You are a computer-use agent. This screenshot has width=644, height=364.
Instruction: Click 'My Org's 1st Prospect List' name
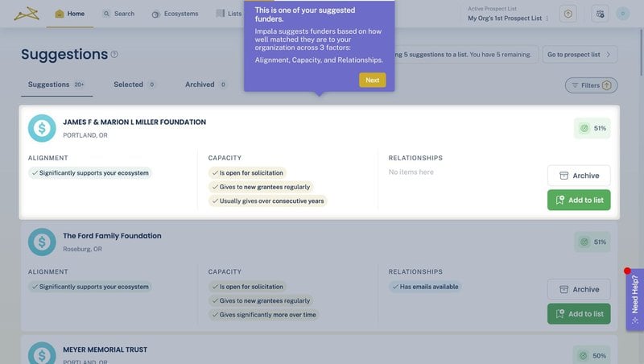(505, 19)
